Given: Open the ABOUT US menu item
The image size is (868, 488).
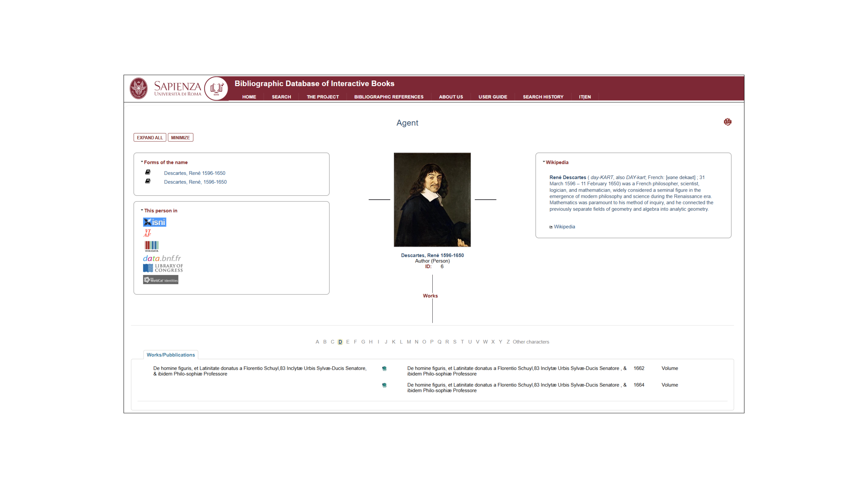Looking at the screenshot, I should (451, 97).
